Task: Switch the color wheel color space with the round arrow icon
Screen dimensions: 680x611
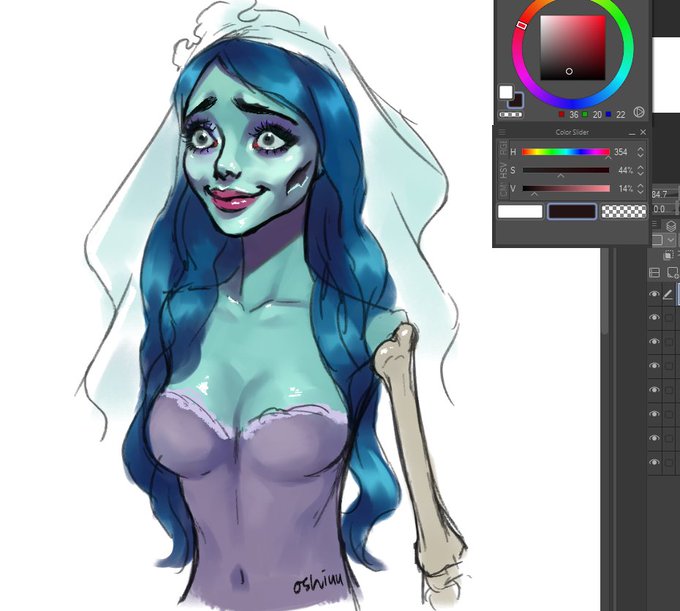Action: tap(638, 112)
